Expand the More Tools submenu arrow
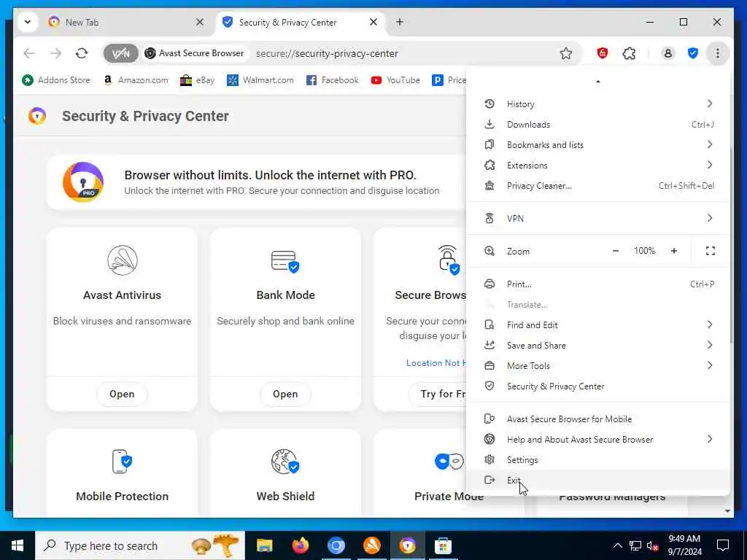The width and height of the screenshot is (747, 560). click(x=710, y=366)
